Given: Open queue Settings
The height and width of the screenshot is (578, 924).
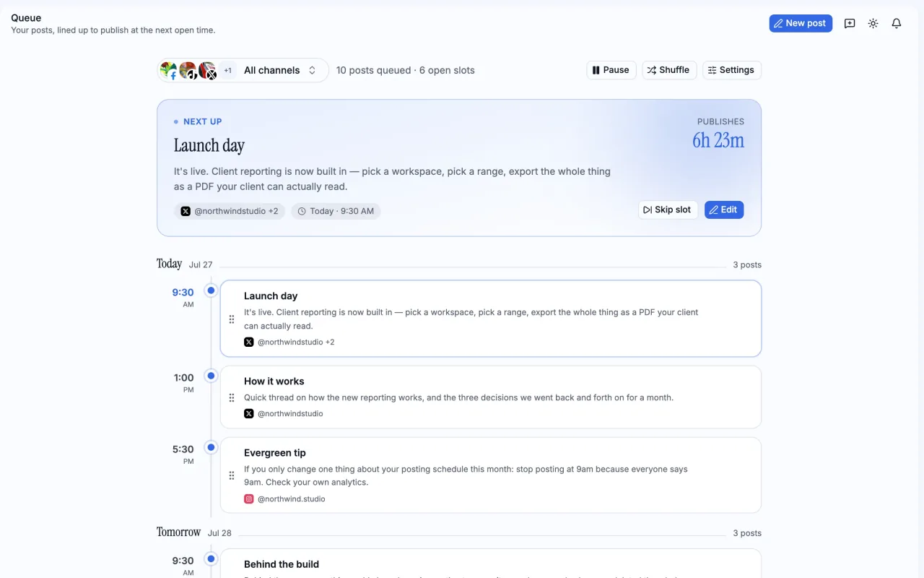Looking at the screenshot, I should point(731,70).
